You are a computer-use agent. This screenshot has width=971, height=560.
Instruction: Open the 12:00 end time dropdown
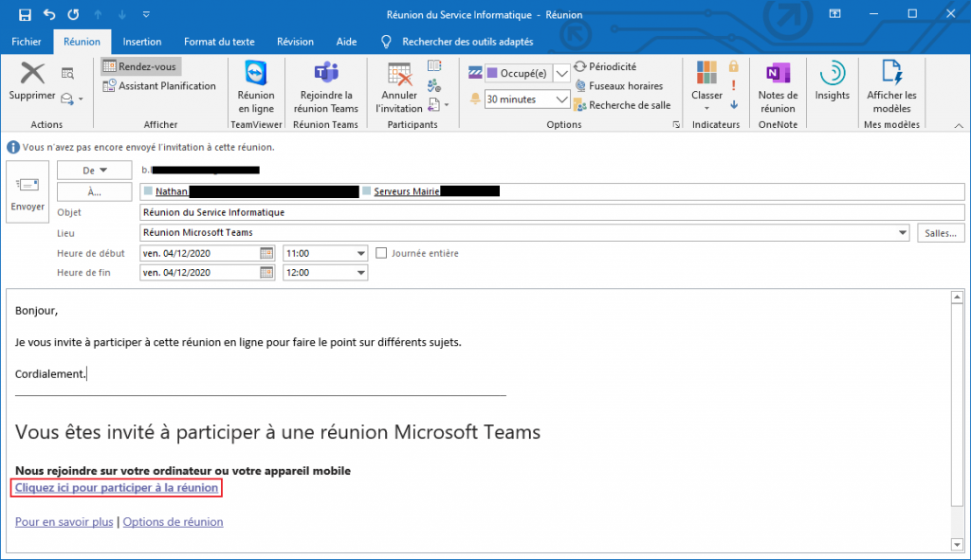click(360, 272)
